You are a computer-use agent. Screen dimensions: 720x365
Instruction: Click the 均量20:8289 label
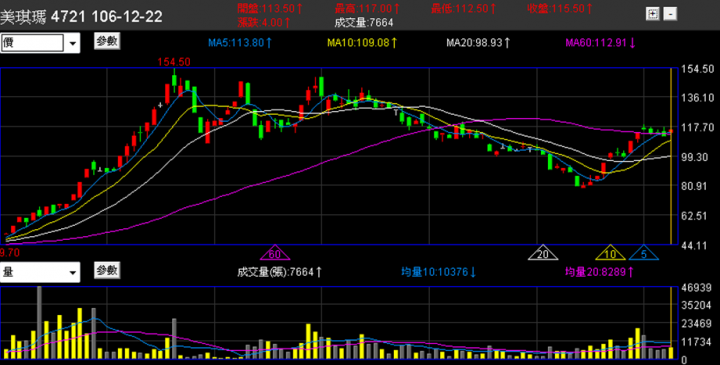pyautogui.click(x=600, y=272)
